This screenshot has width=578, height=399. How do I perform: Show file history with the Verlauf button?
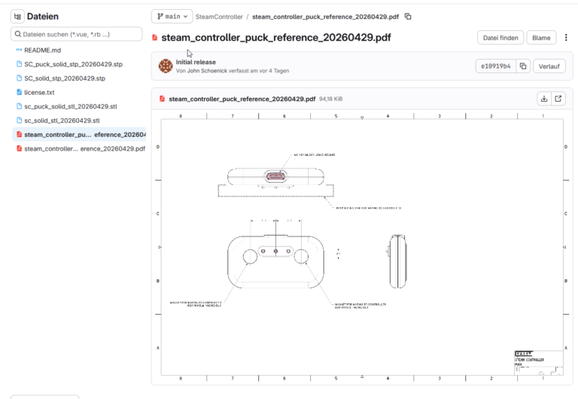coord(549,66)
